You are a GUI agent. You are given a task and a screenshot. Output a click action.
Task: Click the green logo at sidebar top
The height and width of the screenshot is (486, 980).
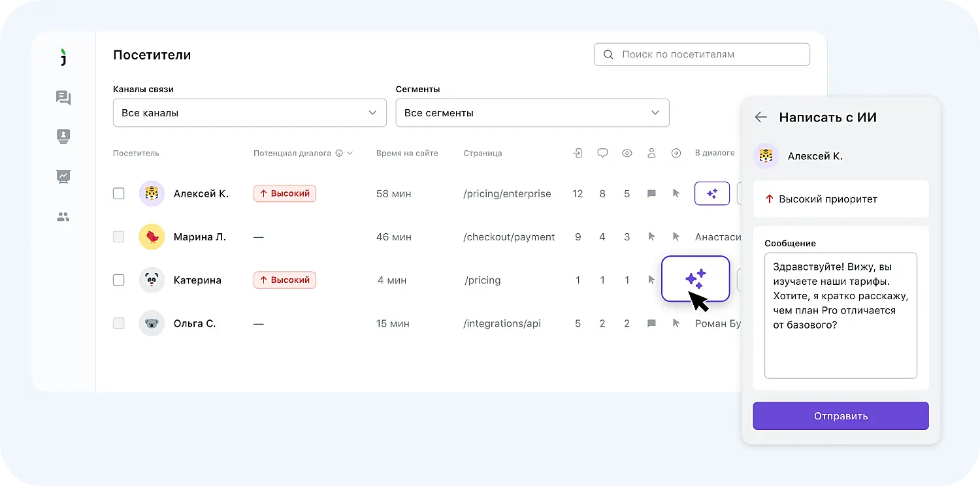click(x=63, y=57)
